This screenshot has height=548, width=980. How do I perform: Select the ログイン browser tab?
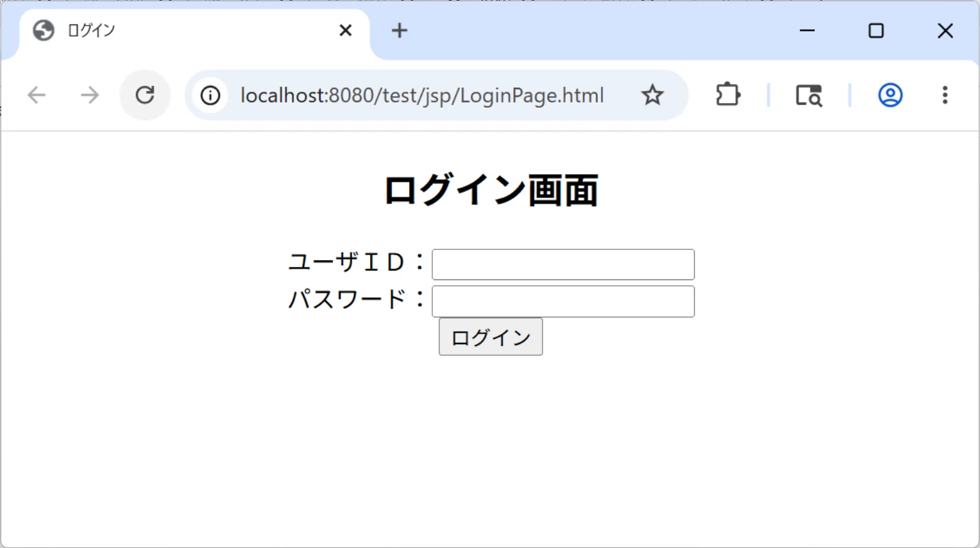(x=194, y=32)
